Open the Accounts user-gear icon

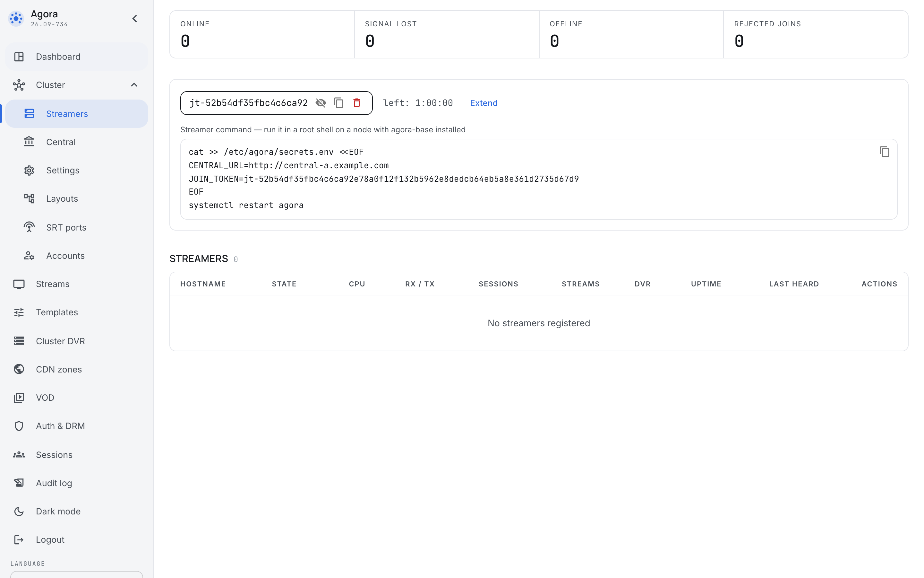point(29,255)
